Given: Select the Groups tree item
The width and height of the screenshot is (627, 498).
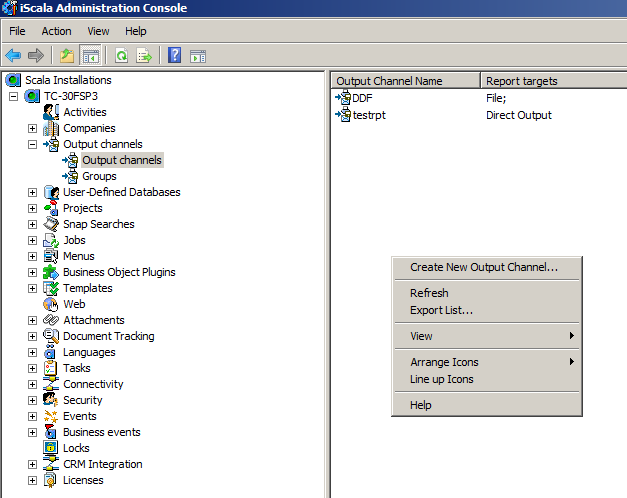Looking at the screenshot, I should pos(99,176).
